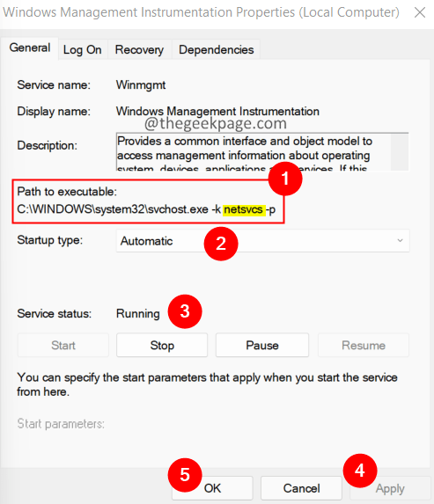Stop the Winmgmt service
434x504 pixels.
162,345
